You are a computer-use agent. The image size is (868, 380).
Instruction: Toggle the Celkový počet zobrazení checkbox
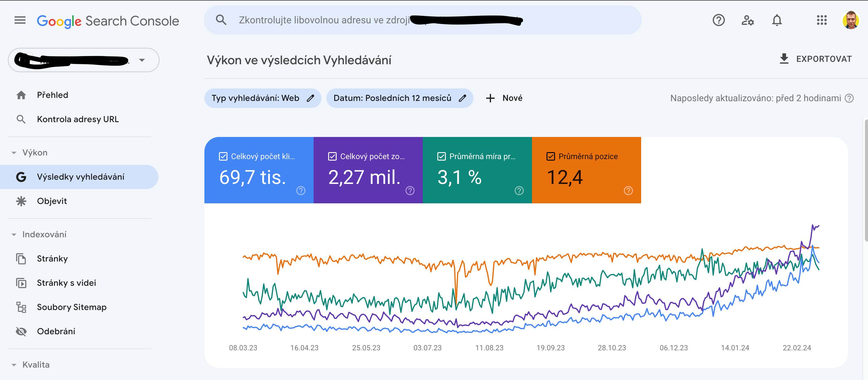[332, 156]
